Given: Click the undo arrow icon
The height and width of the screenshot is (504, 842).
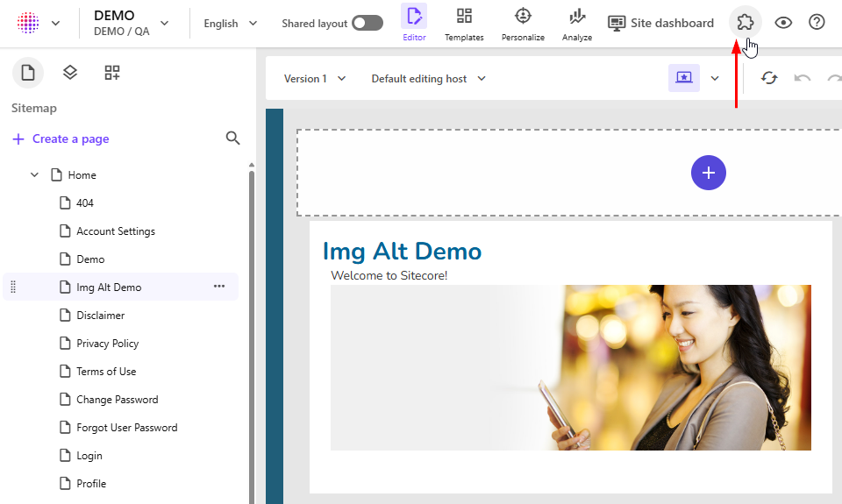Looking at the screenshot, I should tap(803, 78).
